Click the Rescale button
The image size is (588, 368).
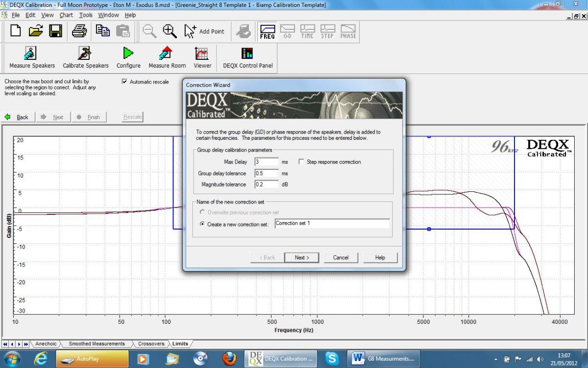click(x=132, y=117)
